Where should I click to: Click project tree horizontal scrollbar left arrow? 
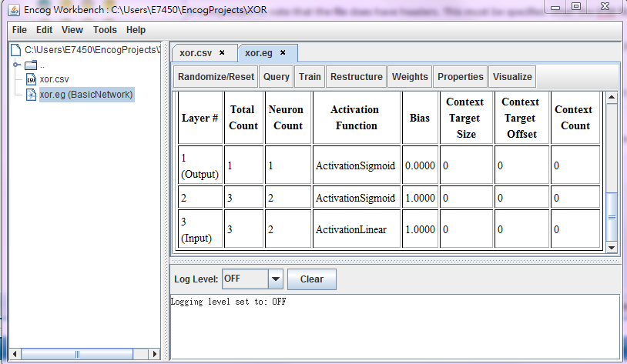point(15,354)
